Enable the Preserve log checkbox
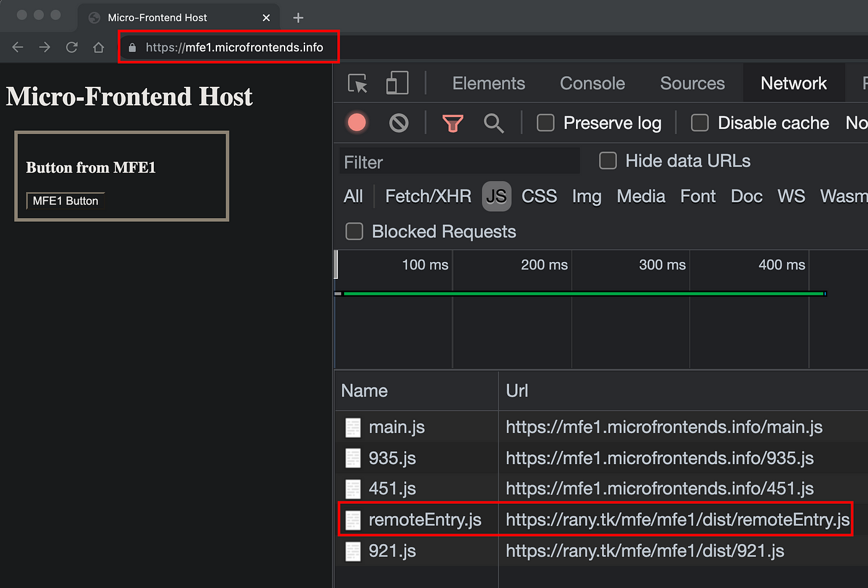 click(546, 123)
